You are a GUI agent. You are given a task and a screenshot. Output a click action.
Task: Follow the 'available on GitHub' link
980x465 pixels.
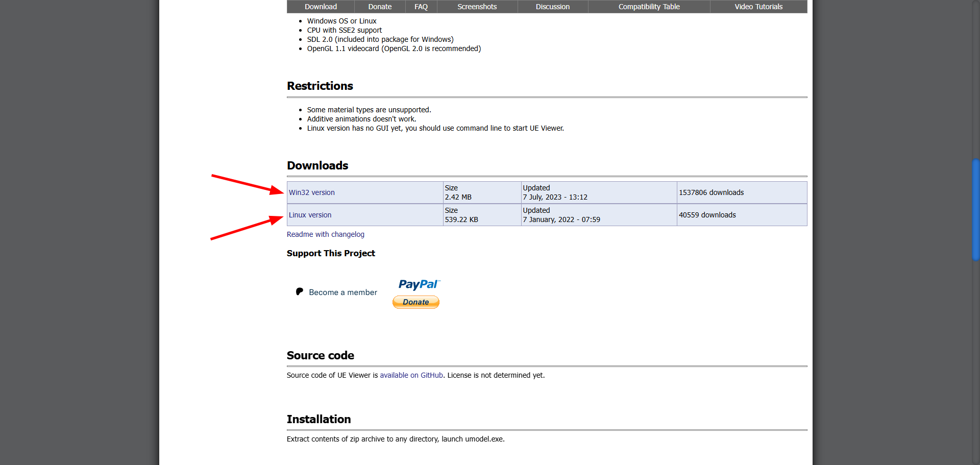[411, 375]
